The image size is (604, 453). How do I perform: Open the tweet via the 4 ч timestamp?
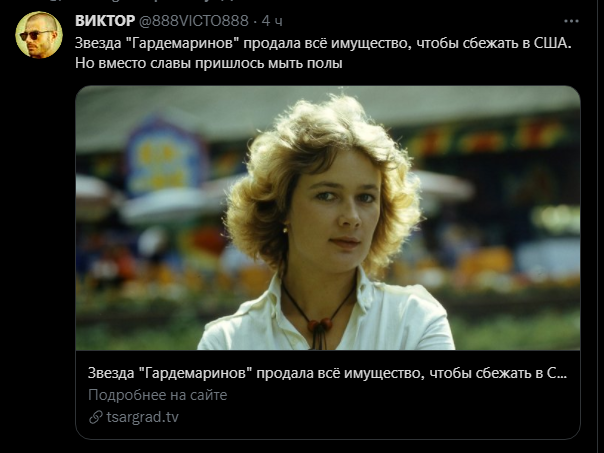pos(272,21)
